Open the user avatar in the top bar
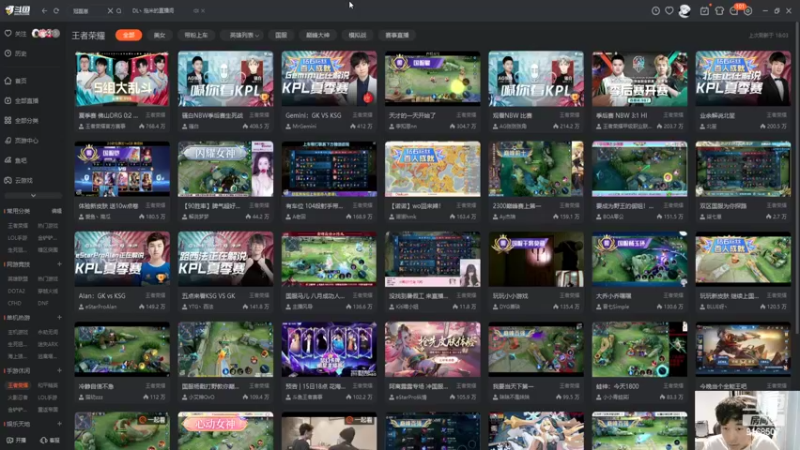 tap(685, 11)
